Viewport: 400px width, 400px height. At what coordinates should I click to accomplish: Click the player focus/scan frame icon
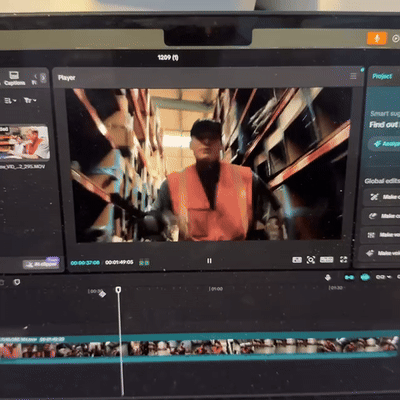[x=311, y=260]
